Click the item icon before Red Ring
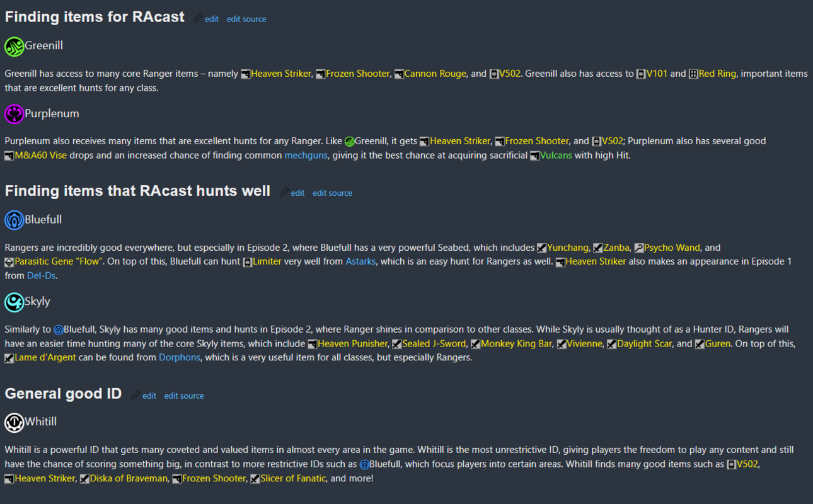 (693, 74)
